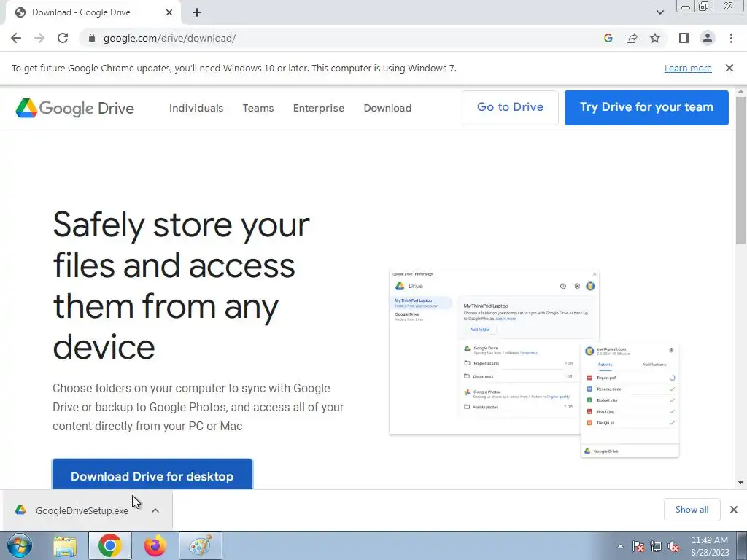
Task: Click the muted volume tray icon
Action: (x=673, y=547)
